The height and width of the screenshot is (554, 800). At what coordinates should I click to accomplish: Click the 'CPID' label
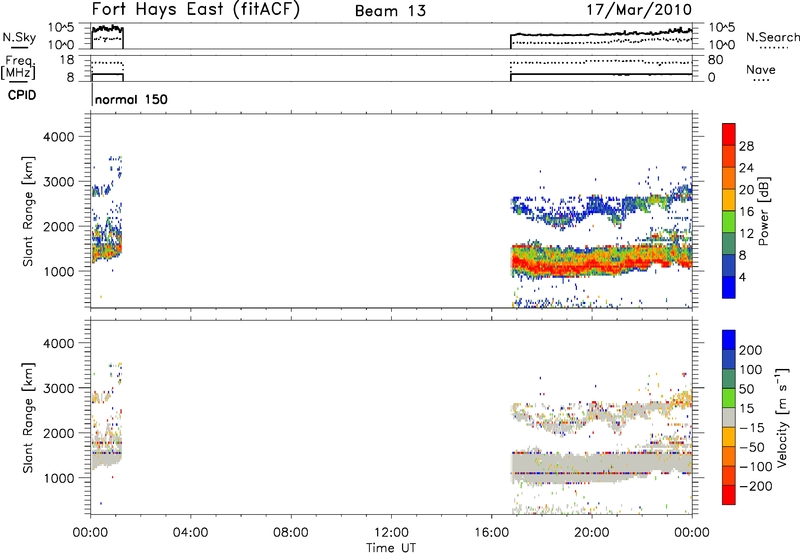22,95
